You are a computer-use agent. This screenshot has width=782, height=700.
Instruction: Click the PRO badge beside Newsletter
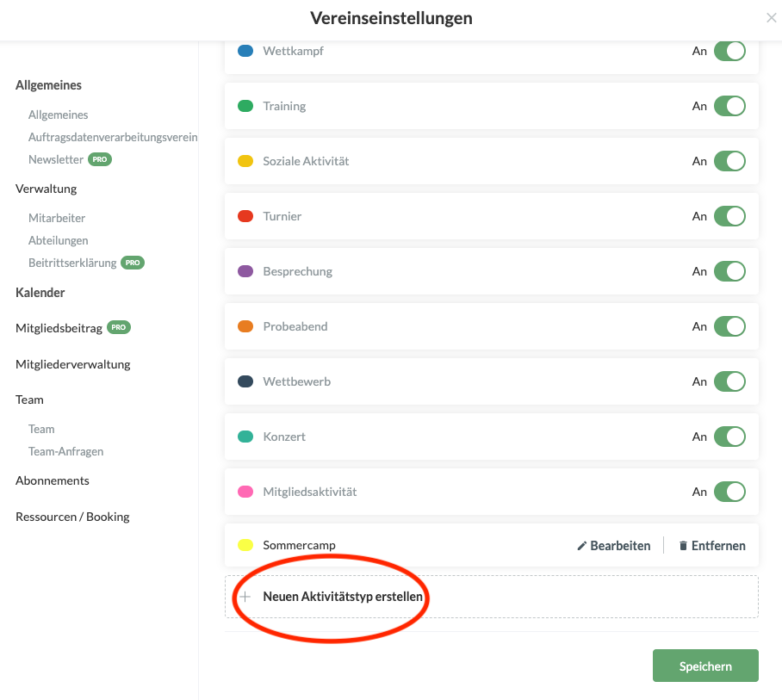(101, 159)
